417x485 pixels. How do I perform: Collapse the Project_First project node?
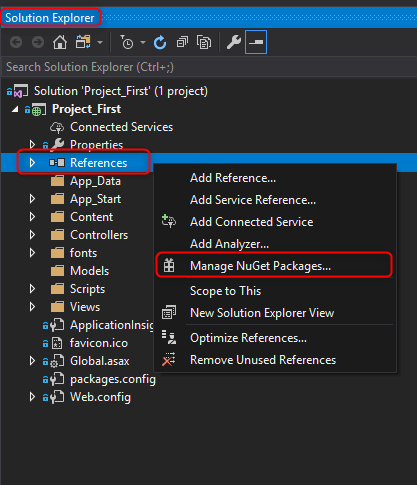coord(15,109)
